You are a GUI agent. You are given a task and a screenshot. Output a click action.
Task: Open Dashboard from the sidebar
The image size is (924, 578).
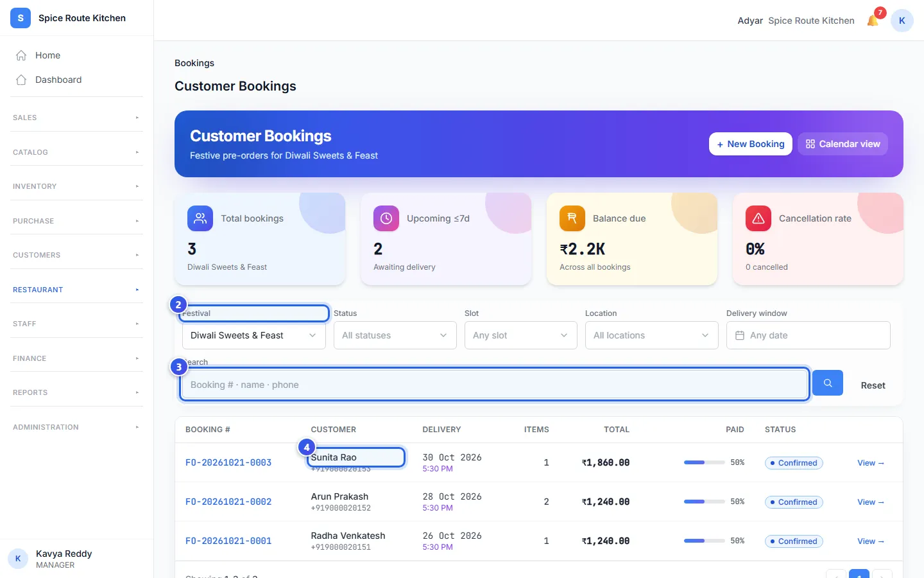tap(76, 80)
